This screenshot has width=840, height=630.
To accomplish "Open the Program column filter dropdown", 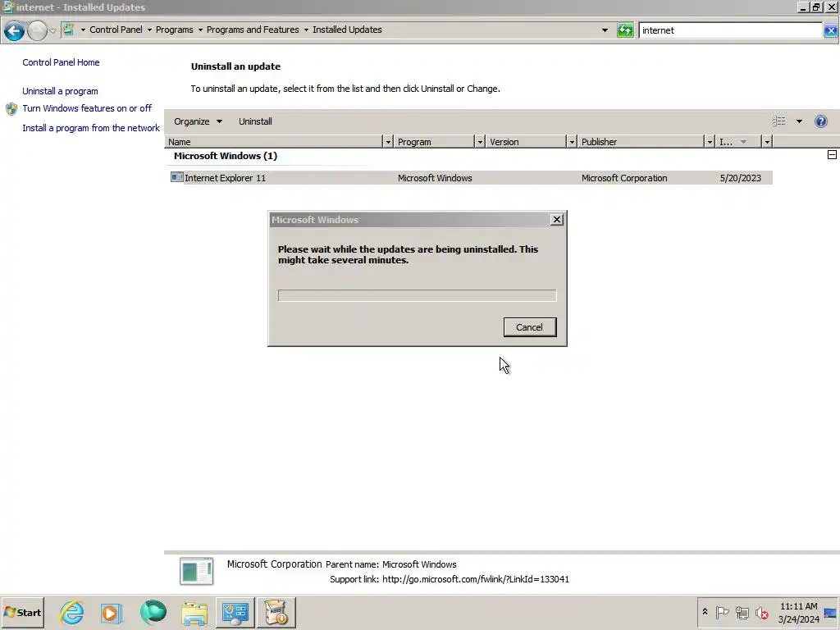I will pos(480,142).
